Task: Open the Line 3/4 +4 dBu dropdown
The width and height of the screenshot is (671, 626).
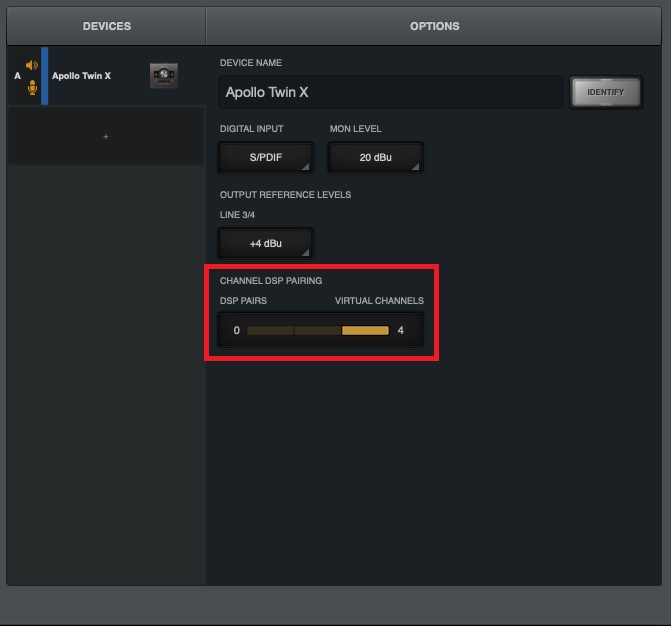Action: (266, 243)
